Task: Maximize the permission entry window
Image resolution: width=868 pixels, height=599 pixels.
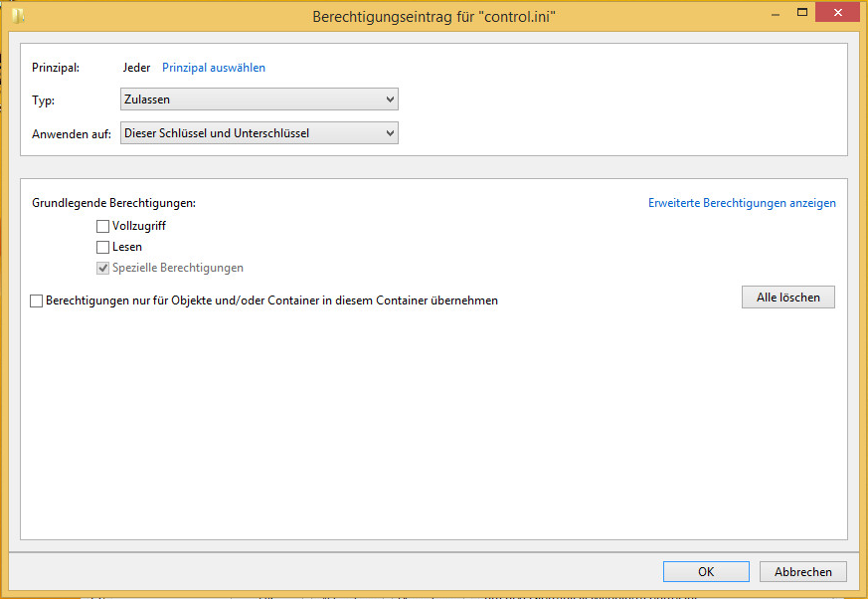Action: point(800,14)
